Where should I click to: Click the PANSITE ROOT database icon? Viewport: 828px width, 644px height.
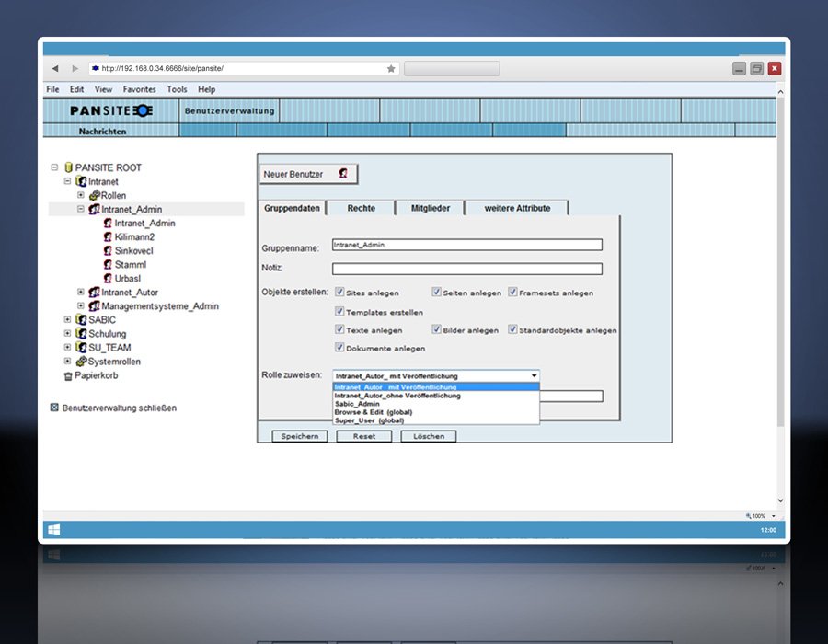click(x=68, y=167)
